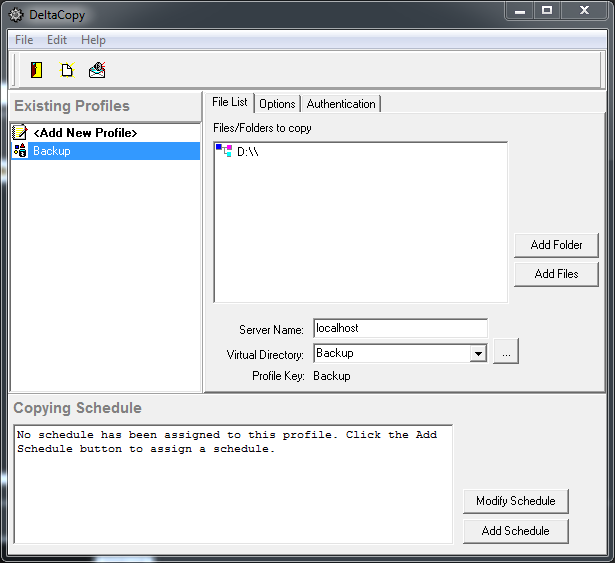The width and height of the screenshot is (615, 563).
Task: Open the Help menu
Action: (x=93, y=40)
